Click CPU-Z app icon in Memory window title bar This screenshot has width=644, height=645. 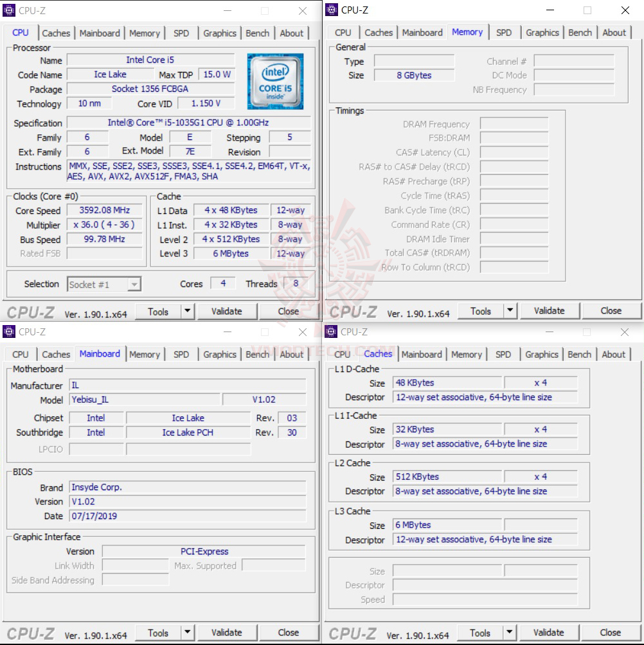[x=331, y=10]
